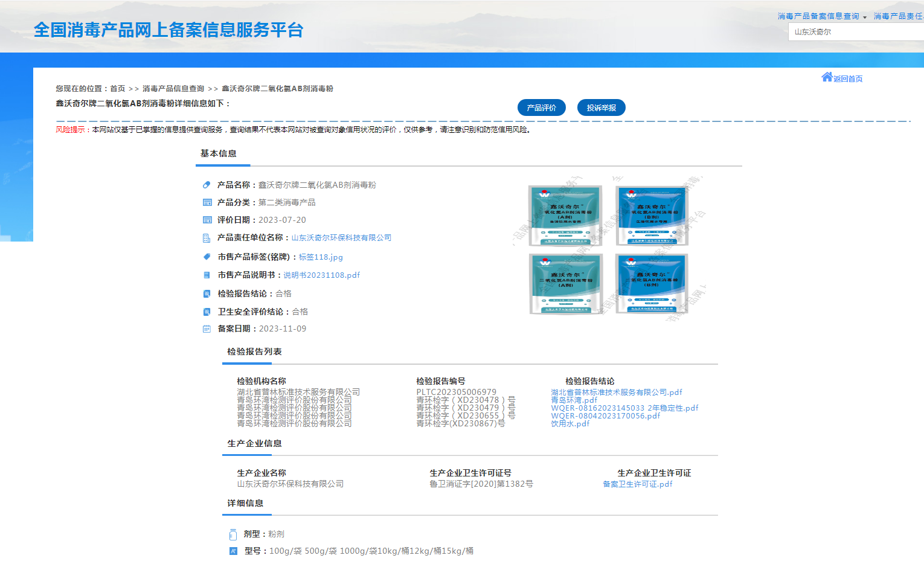Click the report icon beside 检验报告结论
924x561 pixels.
pos(207,293)
